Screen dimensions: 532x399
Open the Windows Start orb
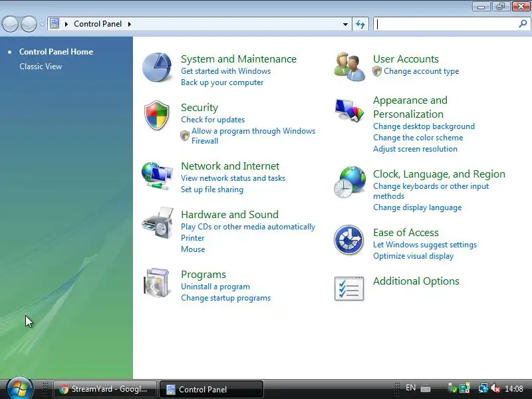click(19, 388)
